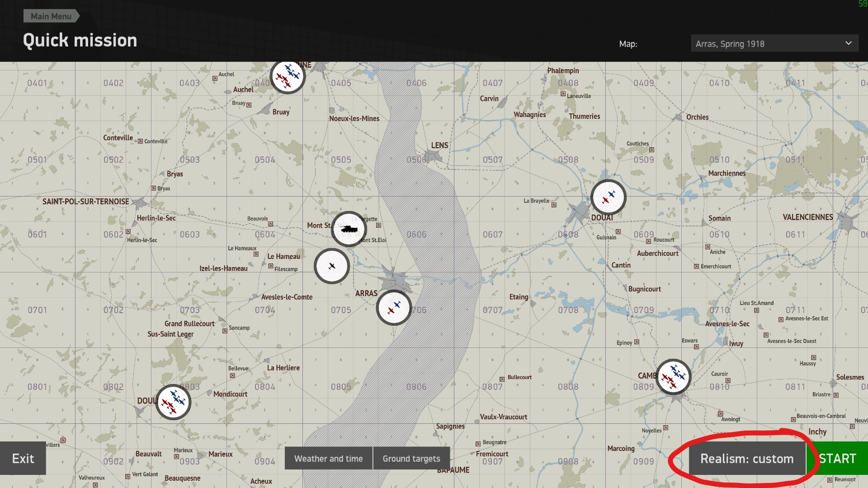The width and height of the screenshot is (868, 488).
Task: Return to Main Menu breadcrumb
Action: [51, 16]
